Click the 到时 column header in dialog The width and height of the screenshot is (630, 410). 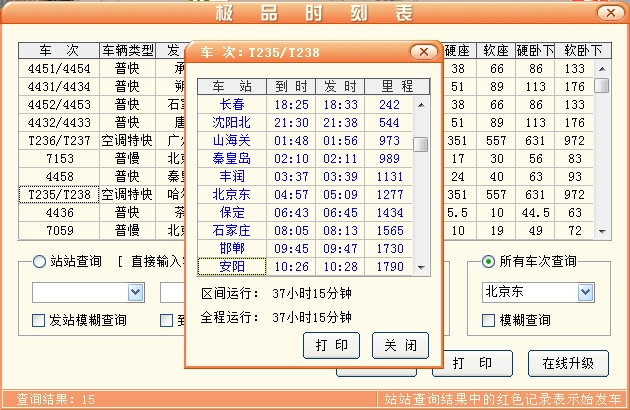291,86
